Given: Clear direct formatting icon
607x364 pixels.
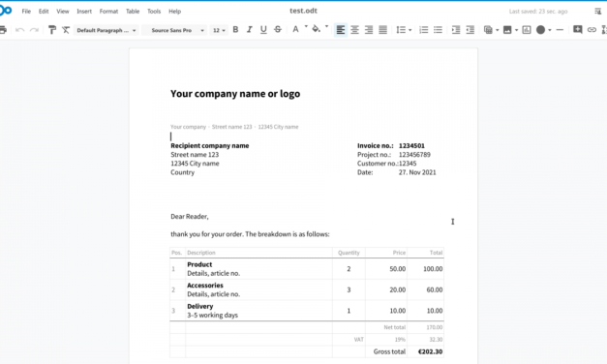Looking at the screenshot, I should click(66, 30).
